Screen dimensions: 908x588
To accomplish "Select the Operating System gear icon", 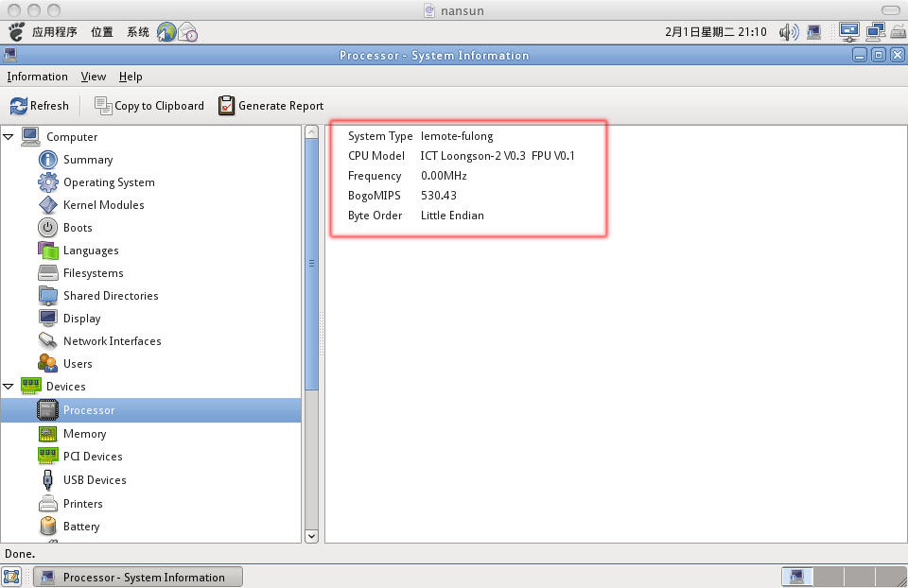I will point(47,182).
